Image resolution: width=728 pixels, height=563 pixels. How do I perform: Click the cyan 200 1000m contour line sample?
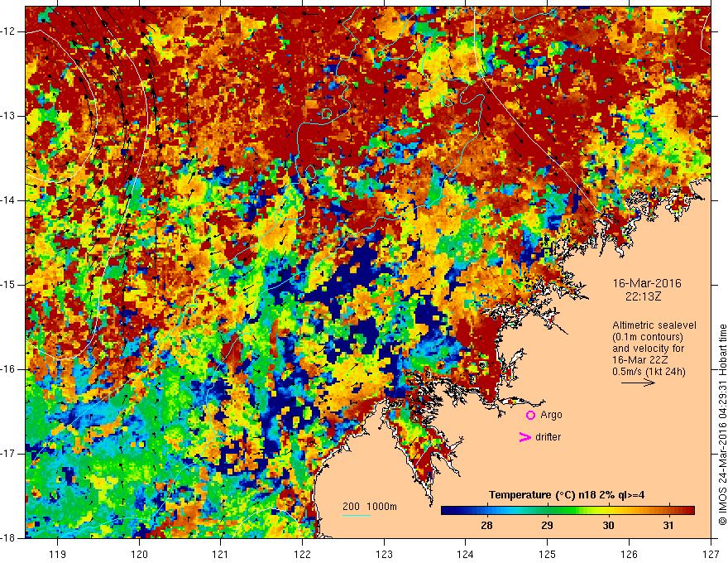(357, 515)
